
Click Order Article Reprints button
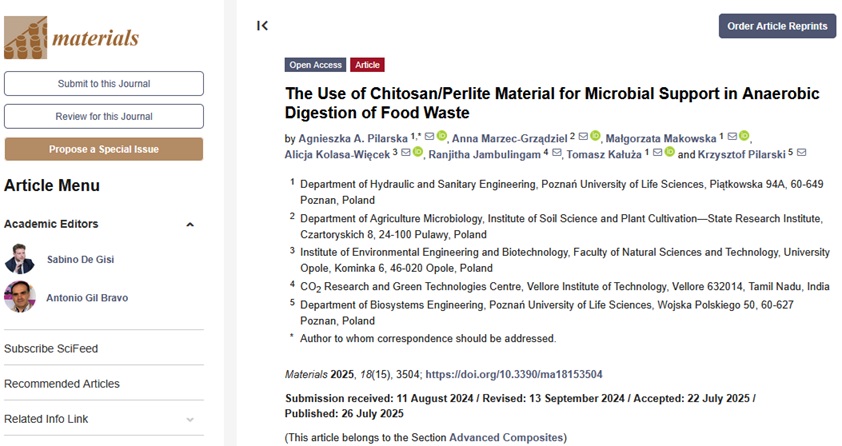coord(777,26)
